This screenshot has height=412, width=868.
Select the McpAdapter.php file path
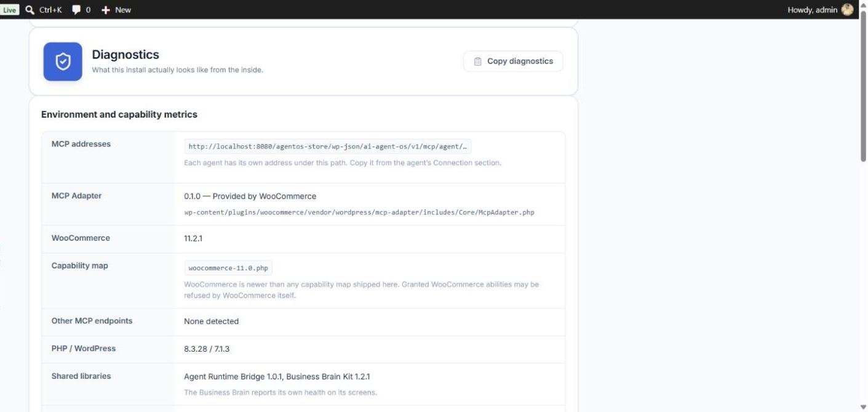pos(359,212)
